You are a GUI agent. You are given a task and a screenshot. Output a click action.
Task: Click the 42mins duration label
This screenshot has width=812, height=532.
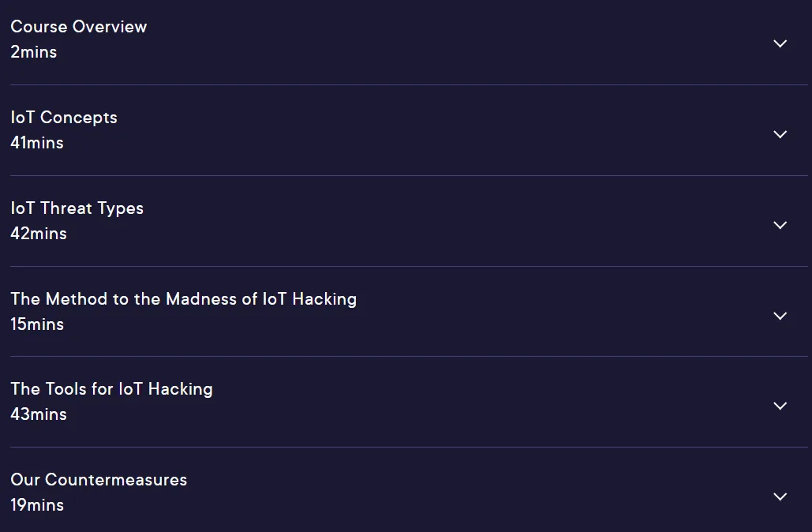pyautogui.click(x=39, y=233)
